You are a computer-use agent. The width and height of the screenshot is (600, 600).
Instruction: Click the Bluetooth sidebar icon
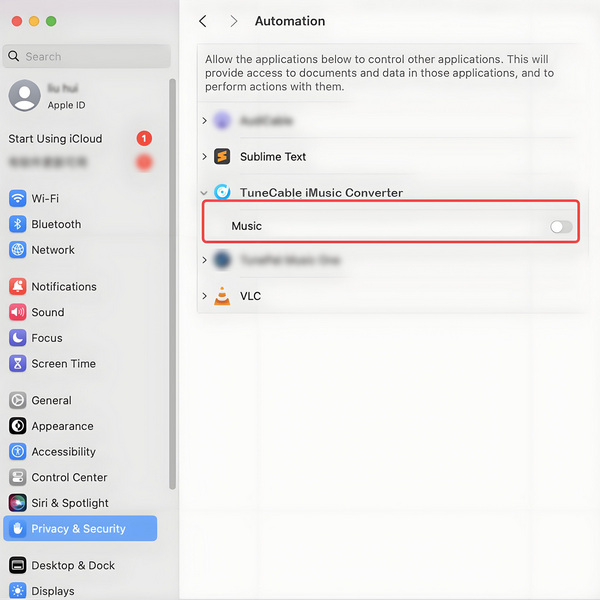[x=18, y=224]
